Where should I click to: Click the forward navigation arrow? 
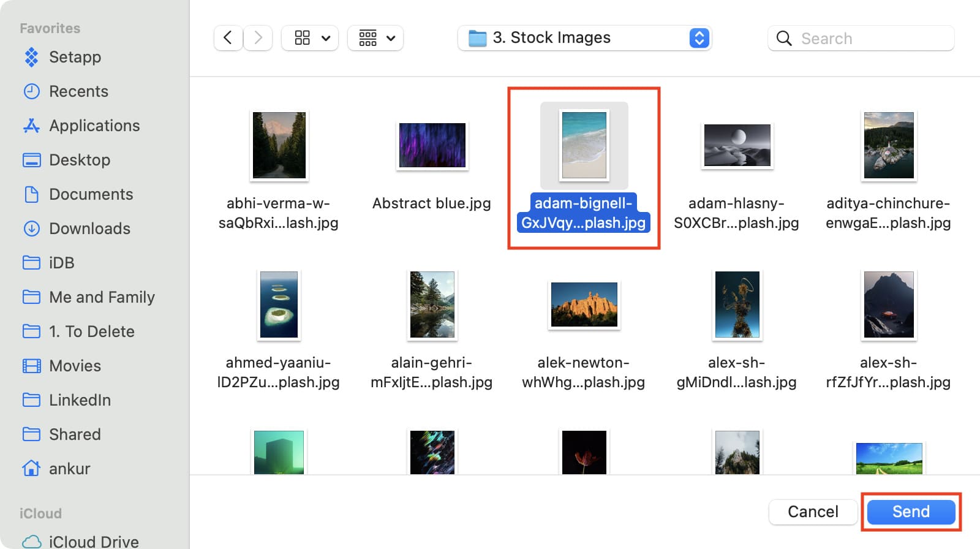tap(258, 38)
